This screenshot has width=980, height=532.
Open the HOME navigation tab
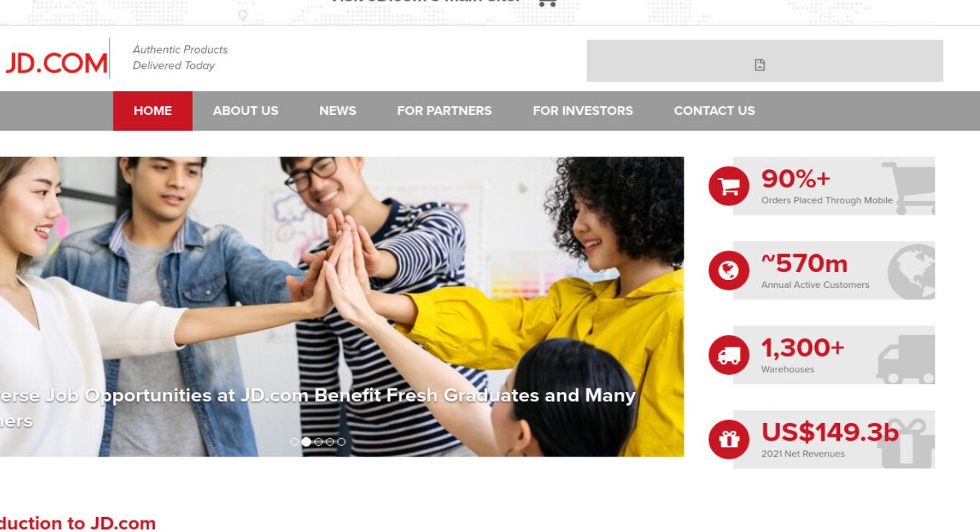[153, 111]
